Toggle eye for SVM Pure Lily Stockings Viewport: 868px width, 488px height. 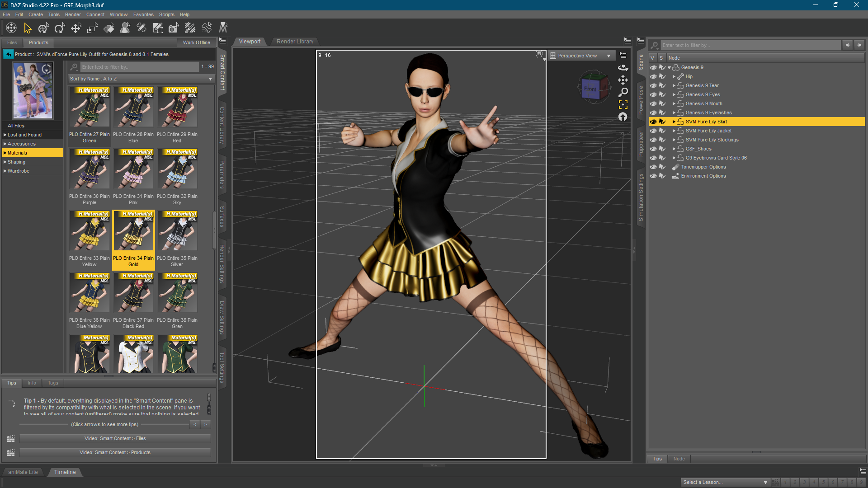[653, 140]
